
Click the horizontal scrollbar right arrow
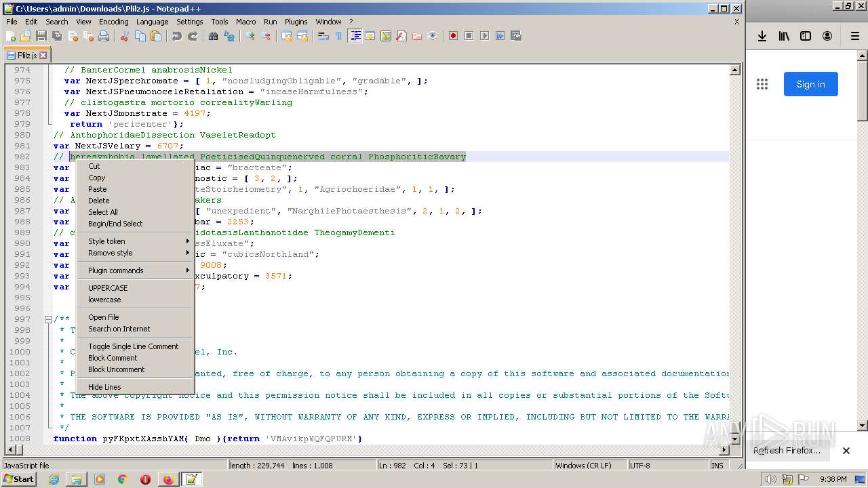[x=724, y=450]
